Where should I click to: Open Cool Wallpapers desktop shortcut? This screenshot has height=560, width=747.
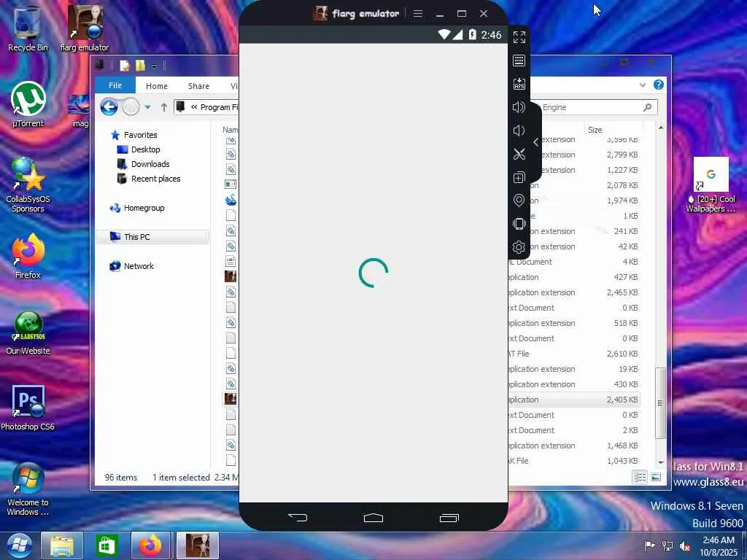(711, 184)
